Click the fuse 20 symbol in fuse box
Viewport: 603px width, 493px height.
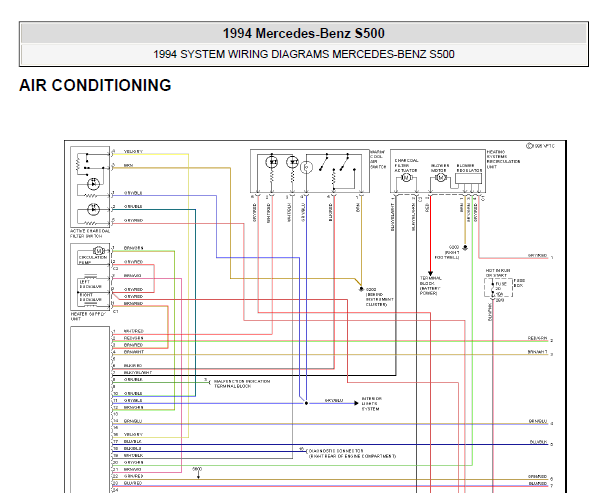[x=493, y=288]
